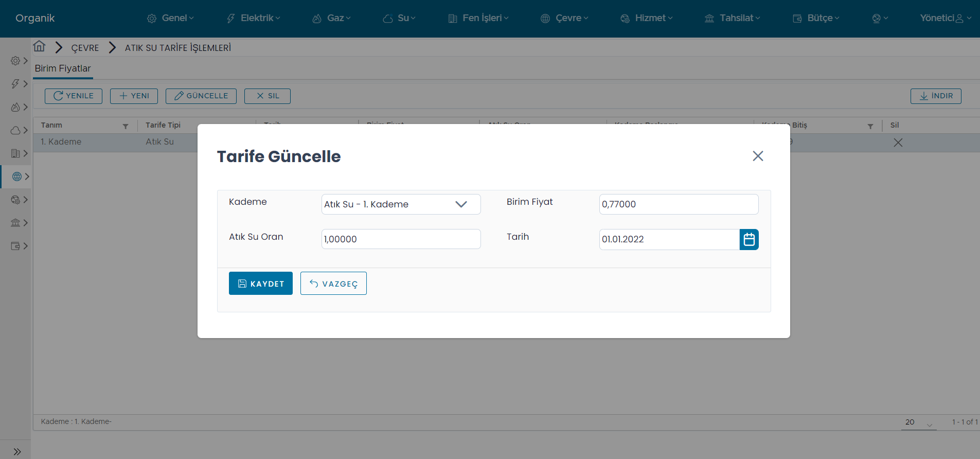Switch to the Birim Fiyatlar tab
Viewport: 980px width, 459px height.
coord(63,68)
